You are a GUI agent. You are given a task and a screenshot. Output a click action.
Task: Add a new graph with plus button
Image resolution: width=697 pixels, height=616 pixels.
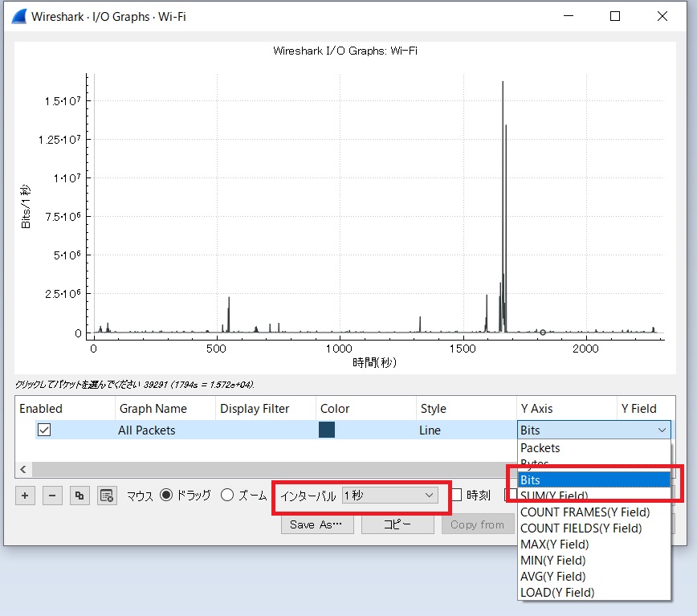point(25,496)
